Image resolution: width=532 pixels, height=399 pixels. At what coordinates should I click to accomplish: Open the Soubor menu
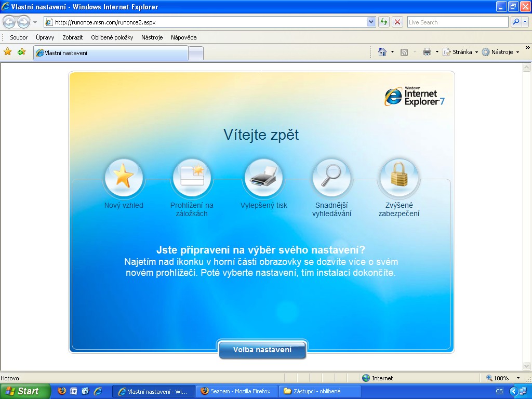[x=19, y=37]
